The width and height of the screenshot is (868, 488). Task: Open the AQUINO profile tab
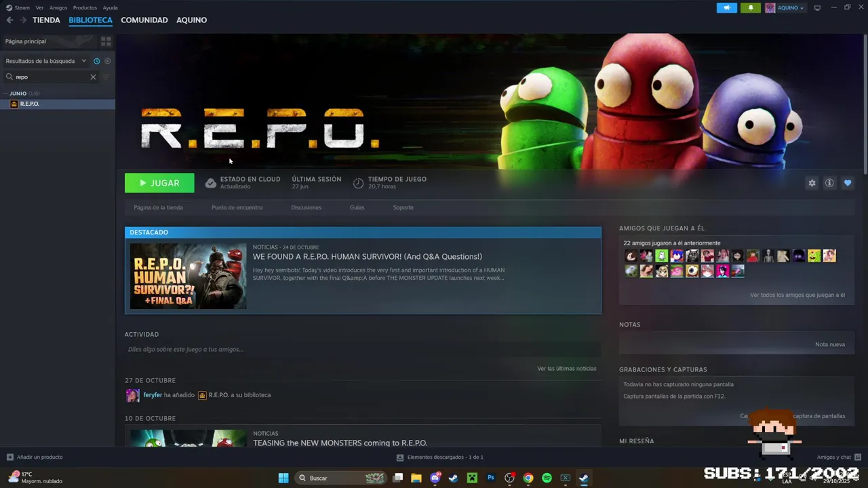[192, 20]
